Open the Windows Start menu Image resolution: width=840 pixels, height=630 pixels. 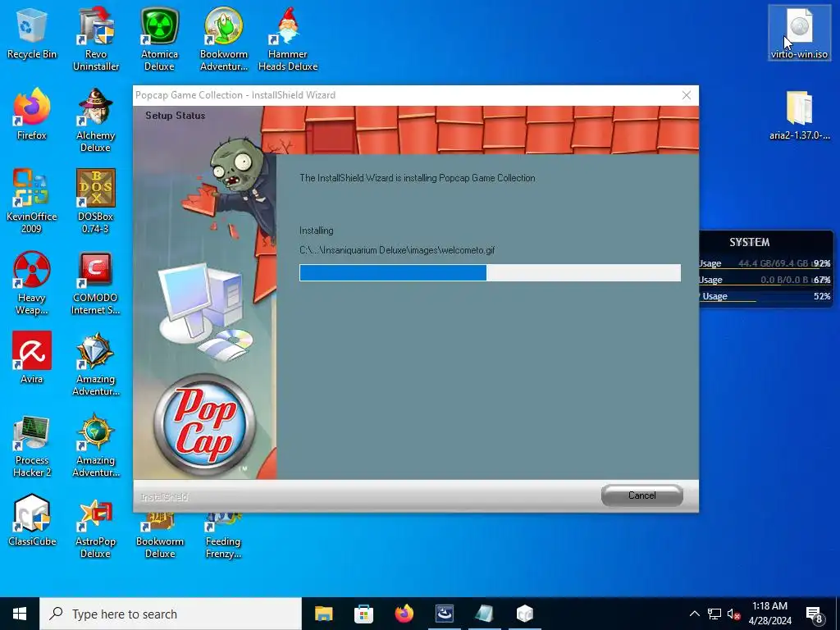click(x=20, y=614)
